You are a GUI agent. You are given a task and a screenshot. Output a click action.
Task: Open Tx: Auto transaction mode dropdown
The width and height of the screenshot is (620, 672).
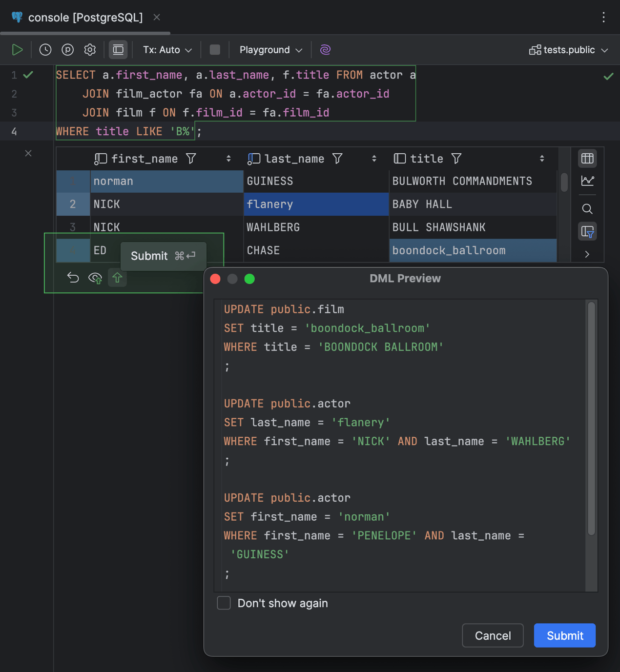click(167, 50)
